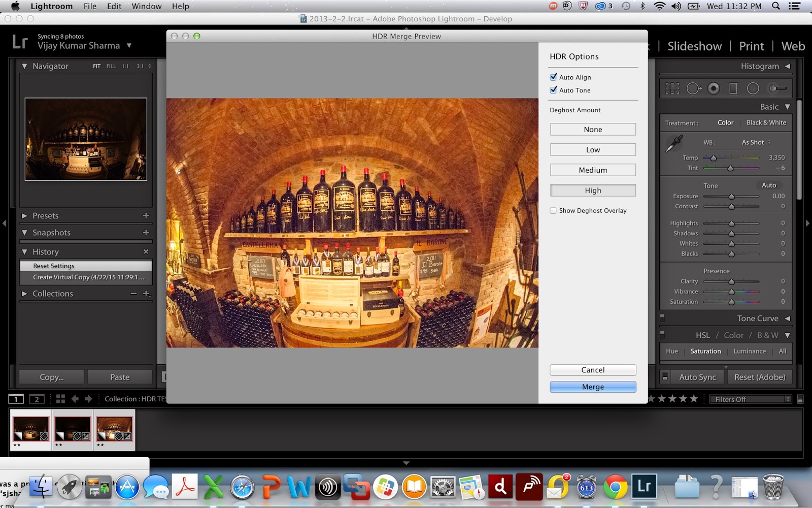Click the Navigator preview image
Viewport: 812px width, 508px height.
(86, 139)
